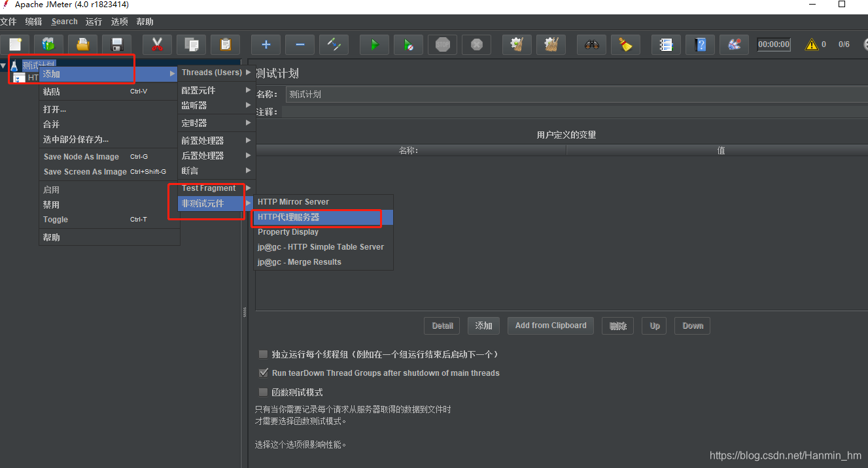Viewport: 868px width, 468px height.
Task: Choose 选中部分保存为... menu entry
Action: [x=109, y=139]
